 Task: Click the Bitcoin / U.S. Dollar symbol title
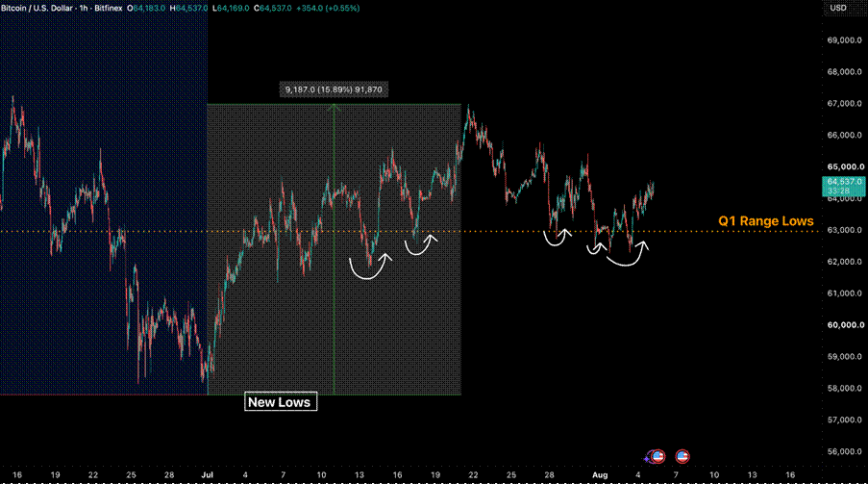coord(37,9)
